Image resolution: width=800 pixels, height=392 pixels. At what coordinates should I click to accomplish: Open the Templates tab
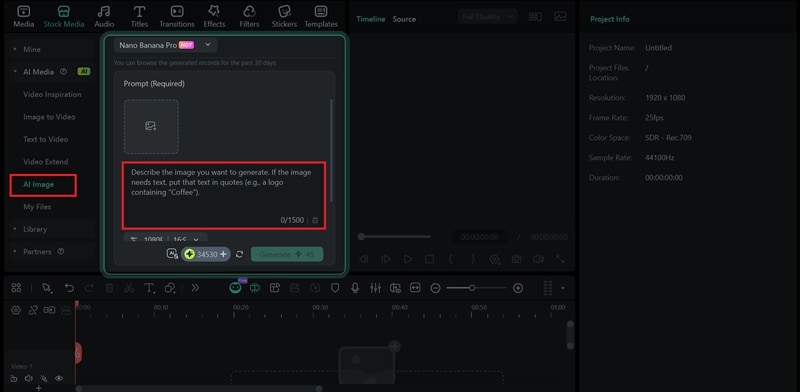click(x=321, y=17)
